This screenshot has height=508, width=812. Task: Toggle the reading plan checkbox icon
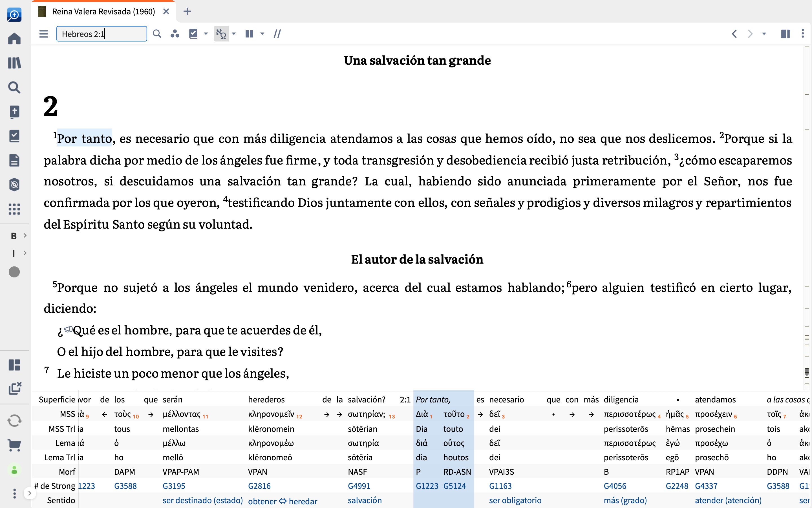(193, 34)
